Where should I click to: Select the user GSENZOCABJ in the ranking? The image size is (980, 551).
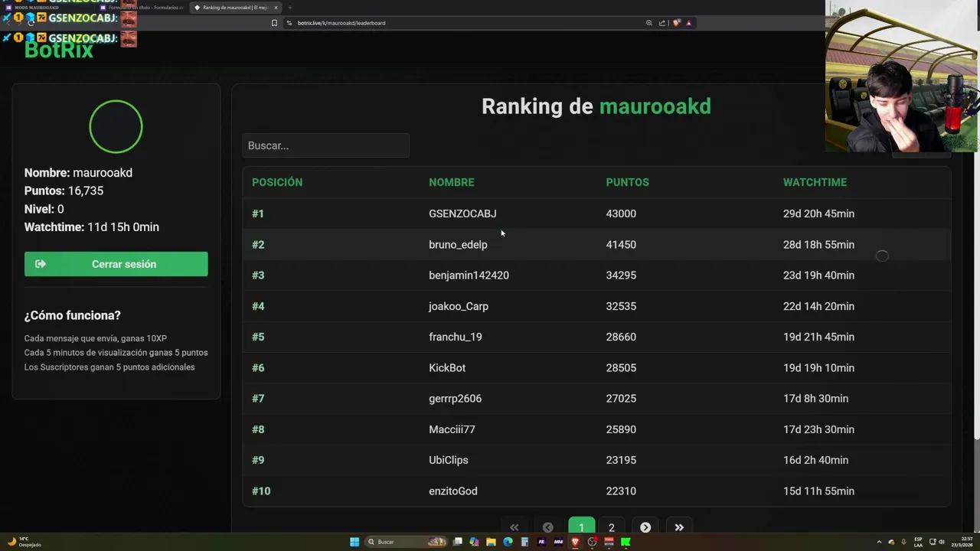pyautogui.click(x=462, y=214)
